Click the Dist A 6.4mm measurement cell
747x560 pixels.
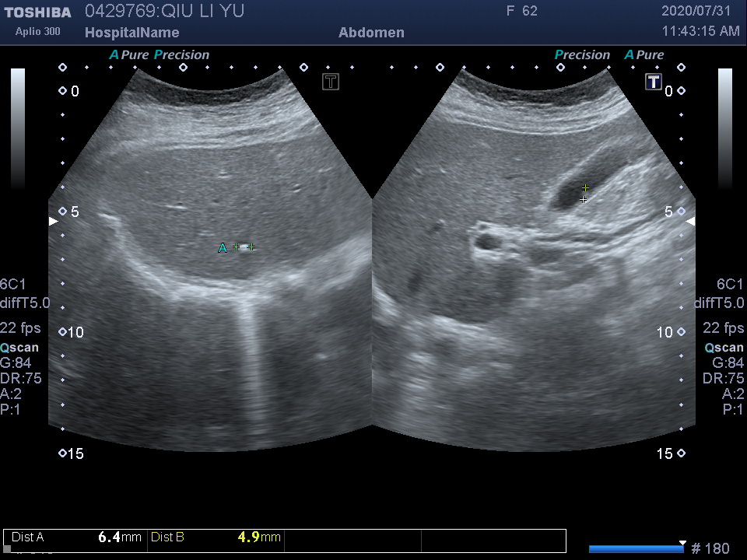click(75, 537)
